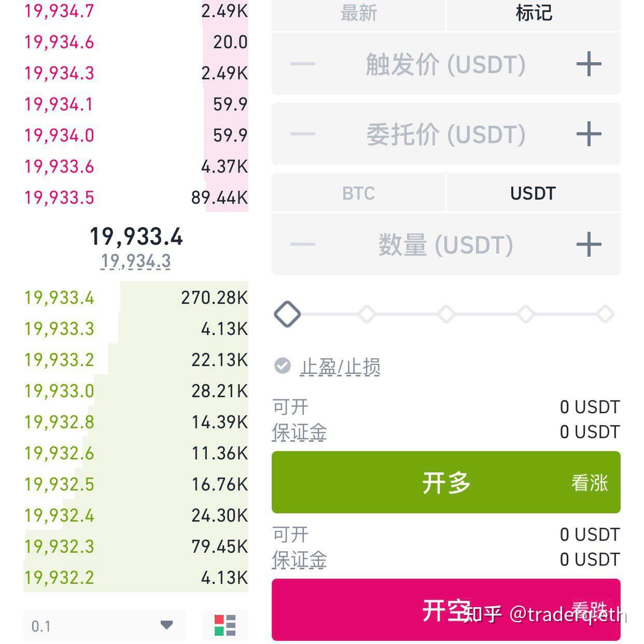644x644 pixels.
Task: Open the order book layout icon
Action: (224, 625)
